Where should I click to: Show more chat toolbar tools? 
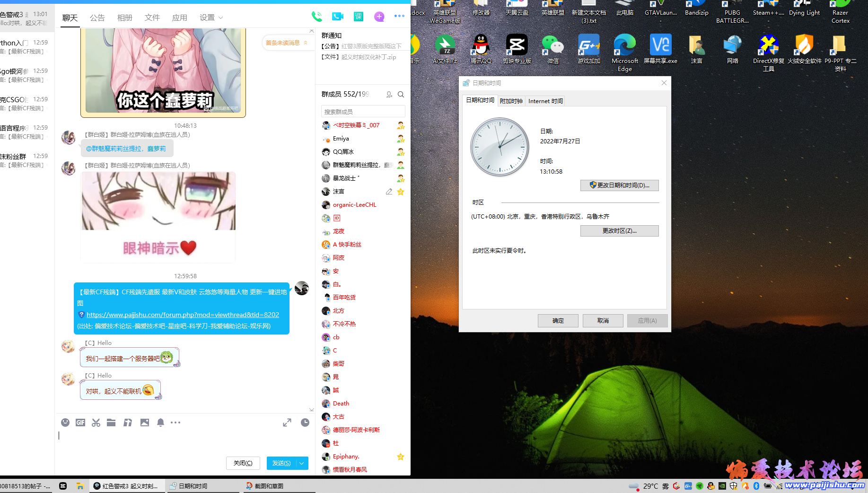click(x=175, y=423)
